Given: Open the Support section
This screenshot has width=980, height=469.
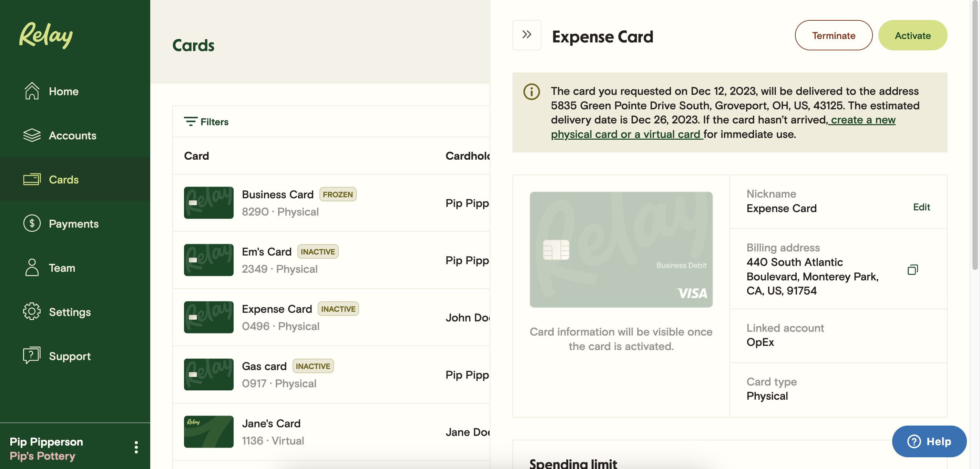Looking at the screenshot, I should [69, 356].
